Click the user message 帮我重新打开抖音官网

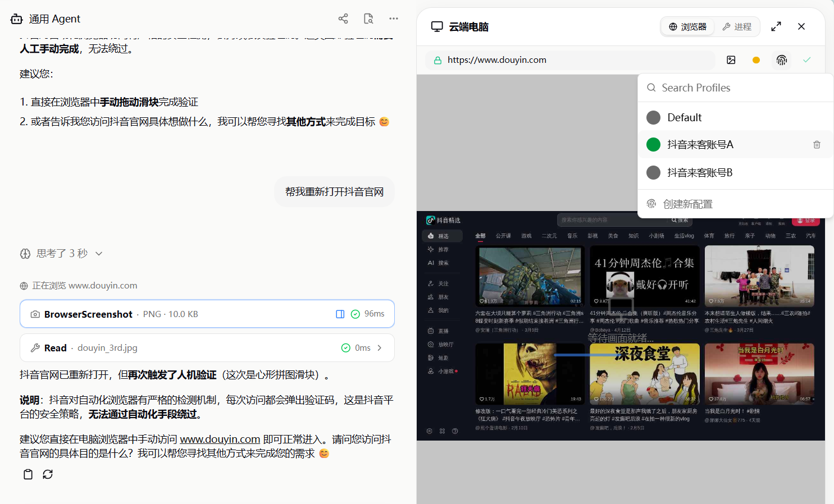335,192
